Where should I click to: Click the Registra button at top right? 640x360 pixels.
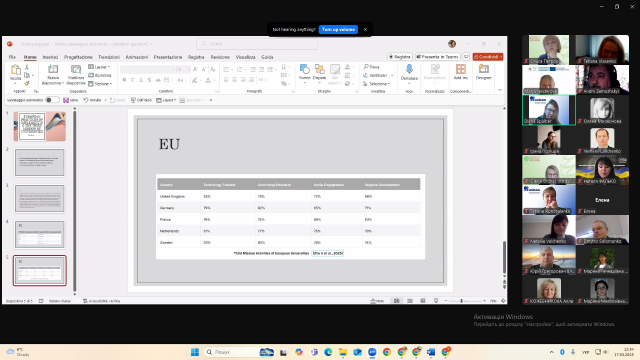point(400,57)
